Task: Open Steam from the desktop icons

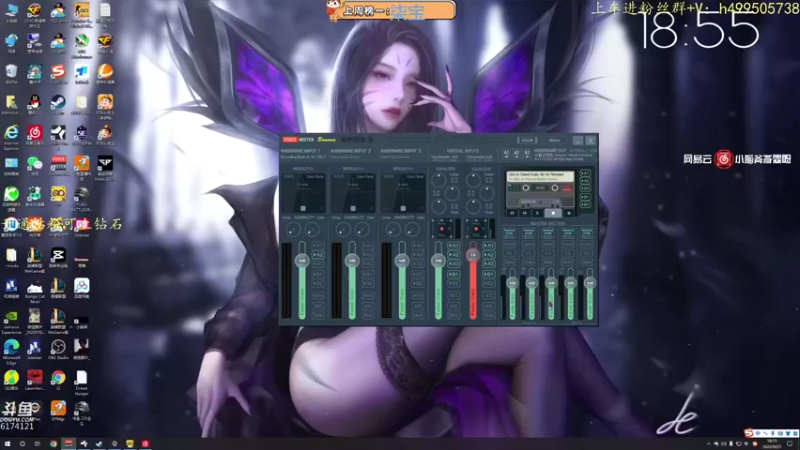Action: pyautogui.click(x=58, y=103)
